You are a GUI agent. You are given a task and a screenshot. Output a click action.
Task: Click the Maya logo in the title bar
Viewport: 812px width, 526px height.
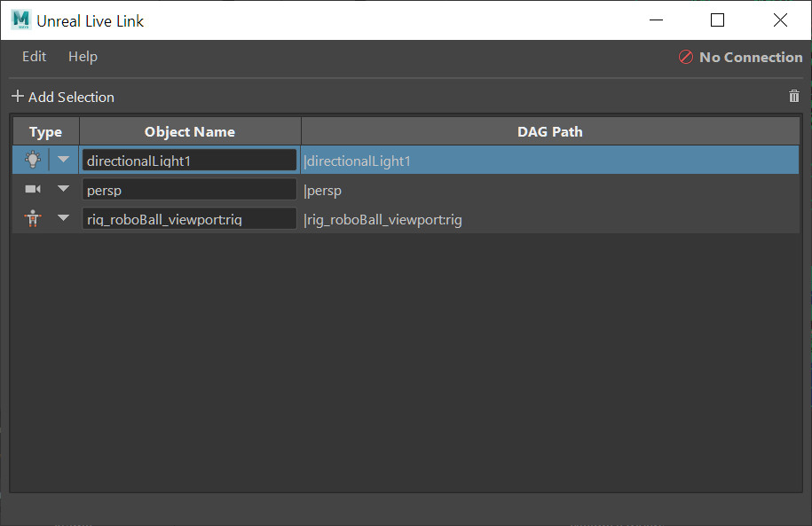(x=21, y=20)
